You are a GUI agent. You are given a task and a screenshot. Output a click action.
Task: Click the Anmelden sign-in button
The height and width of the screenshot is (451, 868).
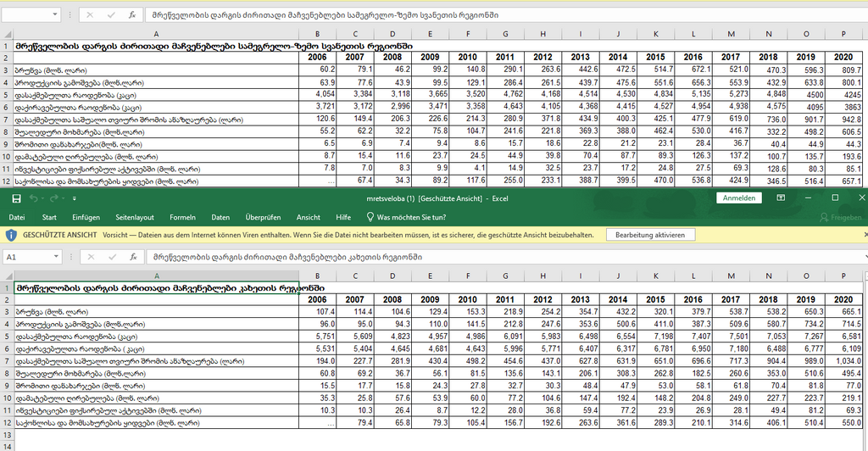click(738, 198)
